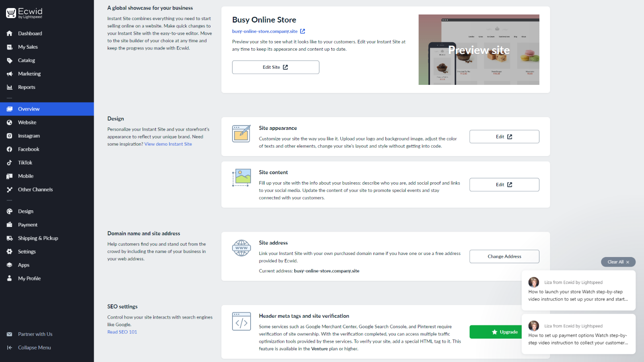Click the Reports chart icon
Viewport: 644px width, 362px height.
(10, 87)
